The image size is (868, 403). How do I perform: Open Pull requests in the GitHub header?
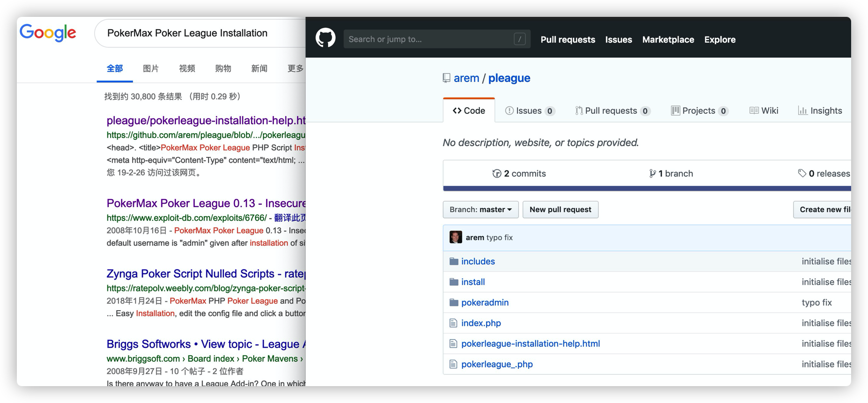click(x=568, y=39)
